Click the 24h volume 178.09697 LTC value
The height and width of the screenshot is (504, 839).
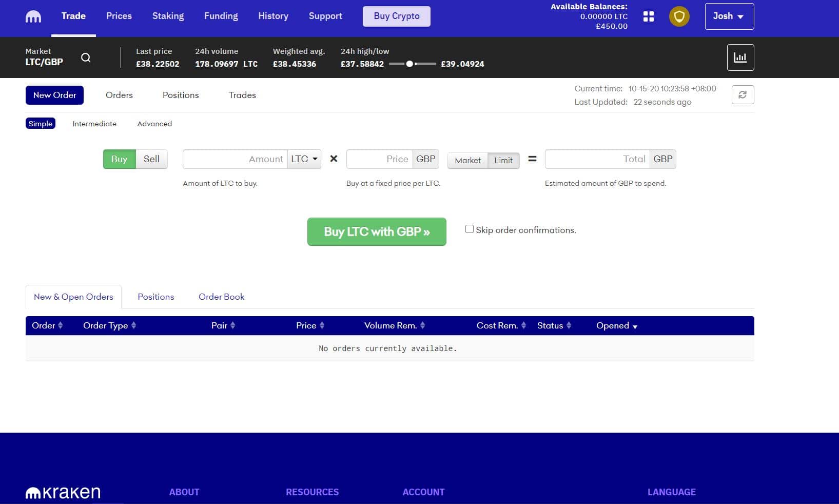(226, 64)
